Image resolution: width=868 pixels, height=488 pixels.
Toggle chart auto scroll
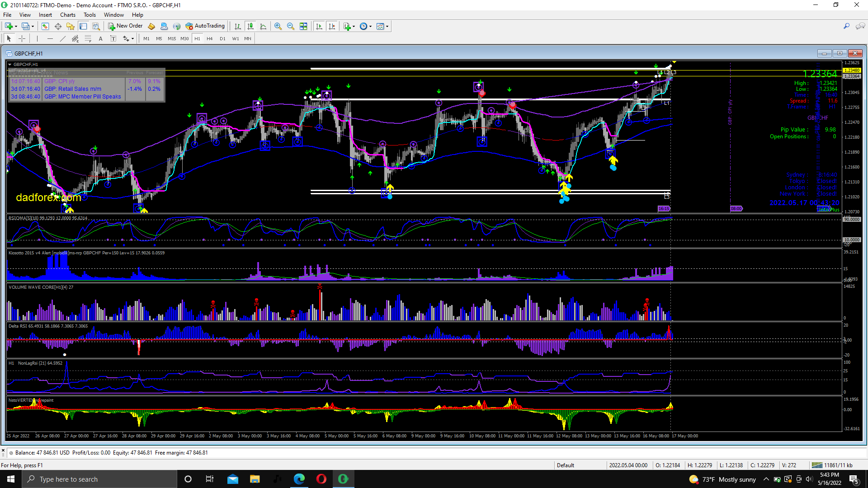[319, 26]
